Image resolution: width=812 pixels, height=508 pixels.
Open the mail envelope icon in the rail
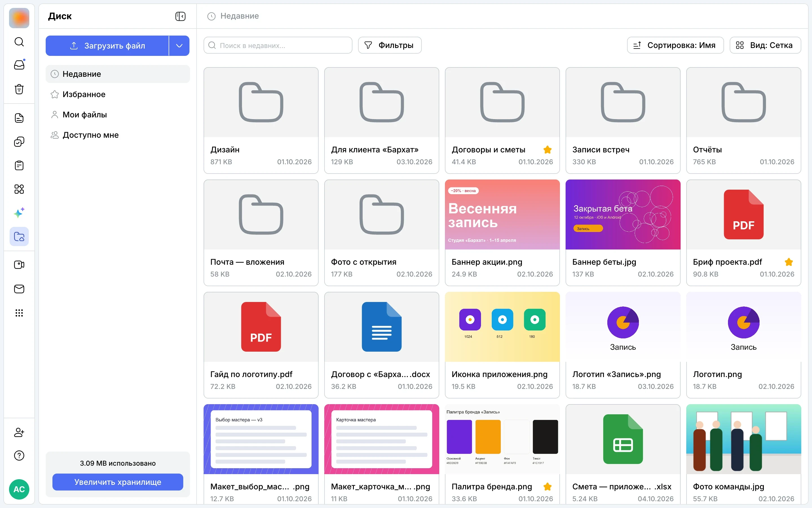19,289
